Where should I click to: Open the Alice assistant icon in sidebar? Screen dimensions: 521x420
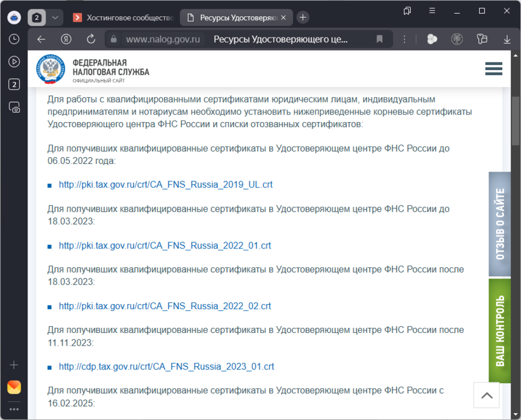[14, 18]
